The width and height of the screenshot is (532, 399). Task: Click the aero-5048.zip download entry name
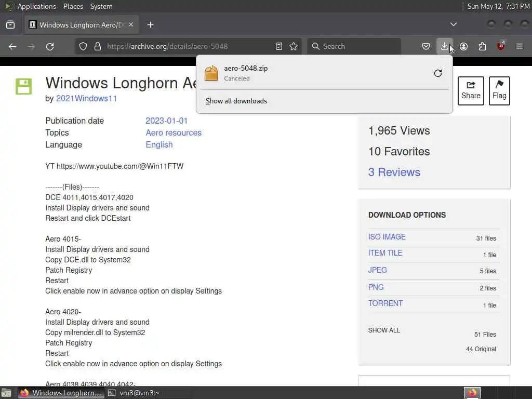[246, 68]
